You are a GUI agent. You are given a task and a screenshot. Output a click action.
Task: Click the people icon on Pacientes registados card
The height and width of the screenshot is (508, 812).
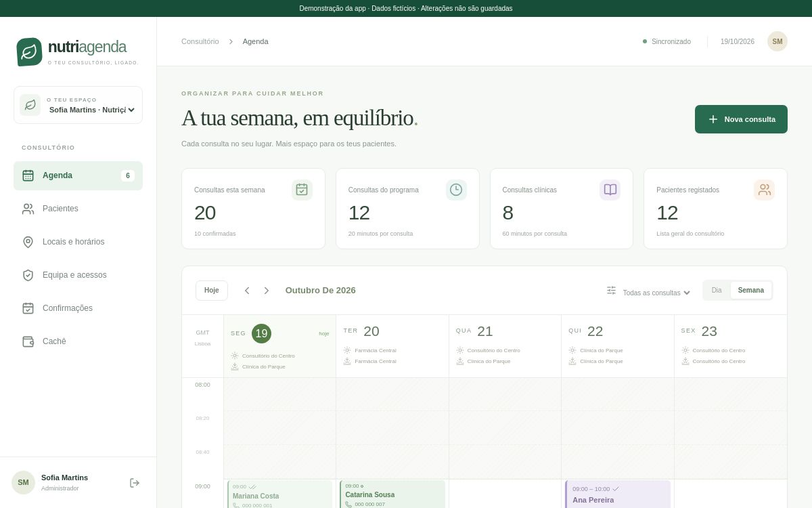(x=764, y=190)
